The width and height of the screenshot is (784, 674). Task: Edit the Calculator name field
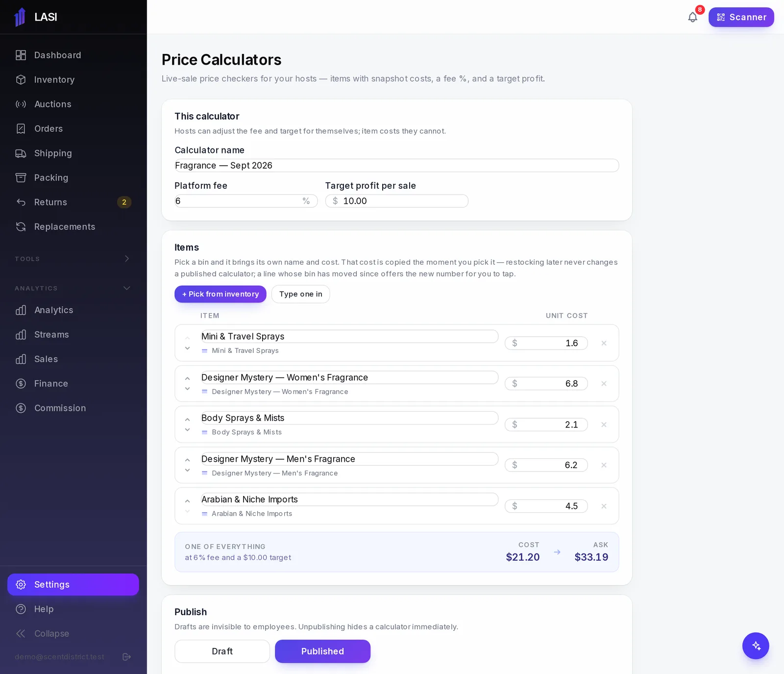point(396,166)
